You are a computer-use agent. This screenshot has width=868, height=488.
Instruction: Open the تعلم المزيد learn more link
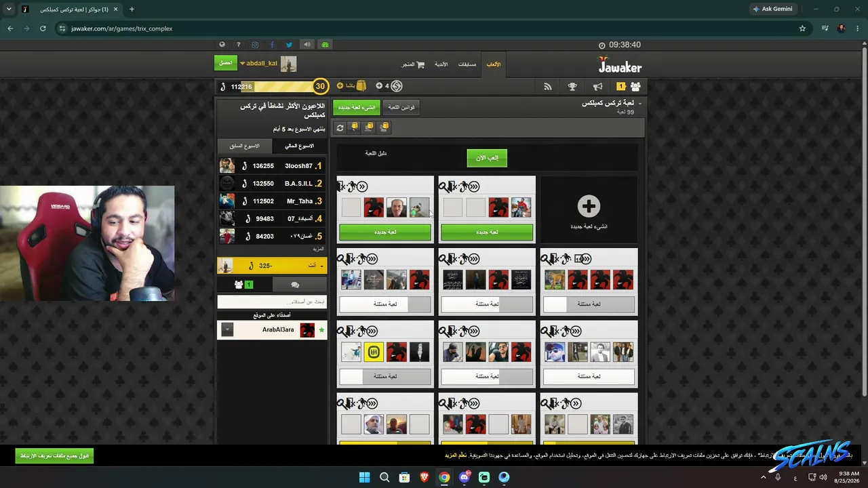coord(456,455)
